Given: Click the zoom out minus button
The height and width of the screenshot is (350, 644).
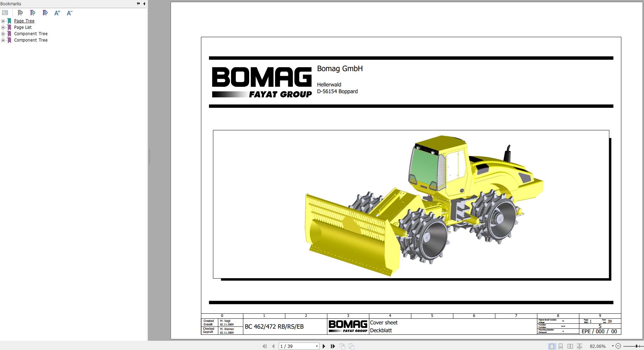Looking at the screenshot, I should [x=618, y=346].
